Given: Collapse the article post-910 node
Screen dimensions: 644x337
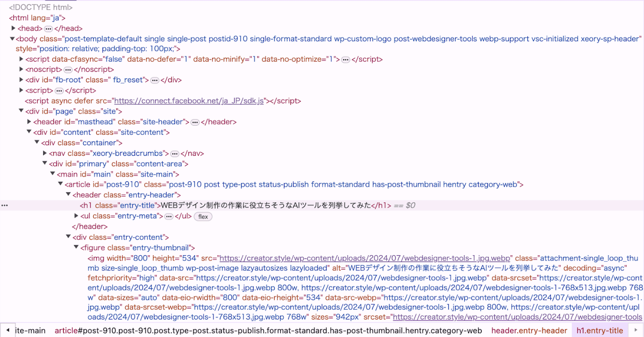Looking at the screenshot, I should click(60, 185).
